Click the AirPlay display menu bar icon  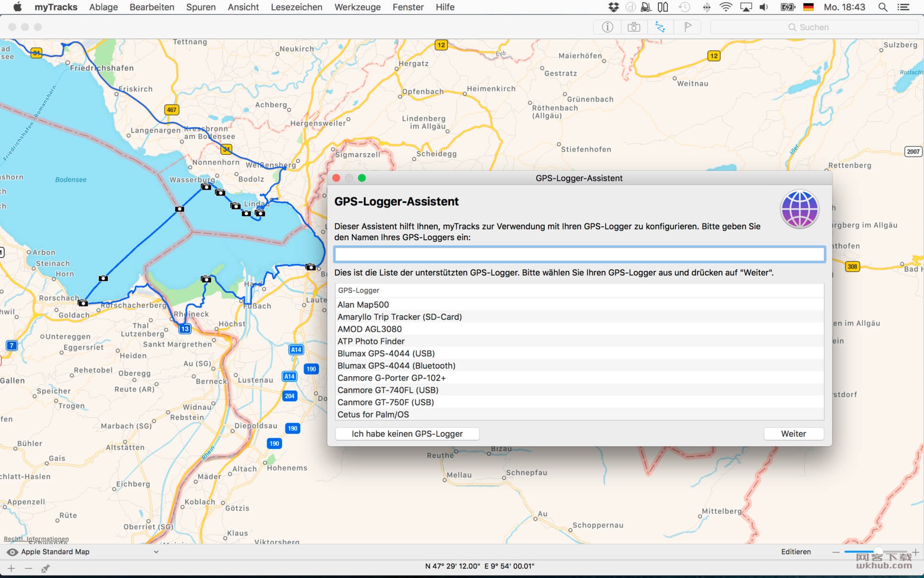[x=746, y=7]
